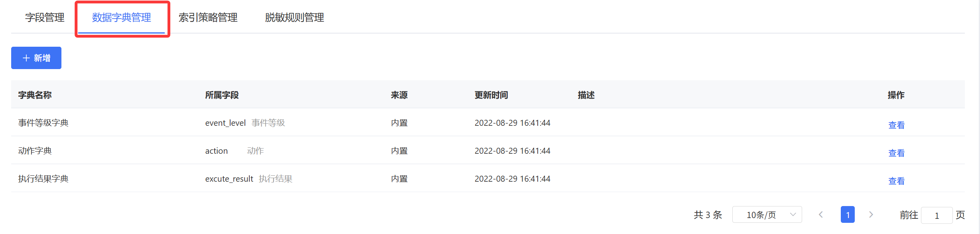Click 查看 for the 动作字典 row

pos(896,153)
